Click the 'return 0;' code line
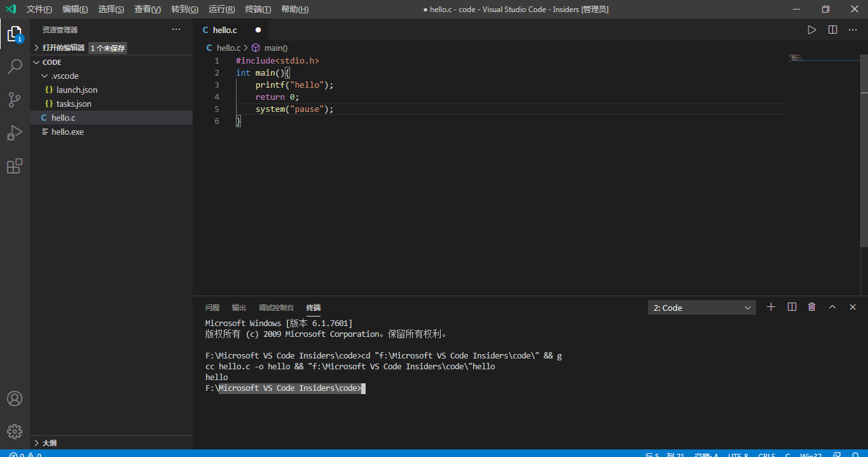The width and height of the screenshot is (868, 457). click(x=277, y=97)
